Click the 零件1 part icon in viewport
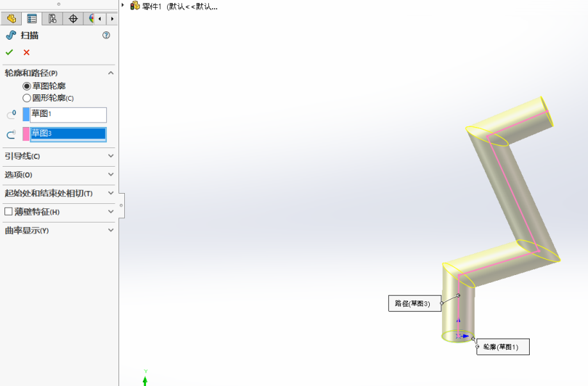Screen dimensions: 588x386 pos(135,6)
